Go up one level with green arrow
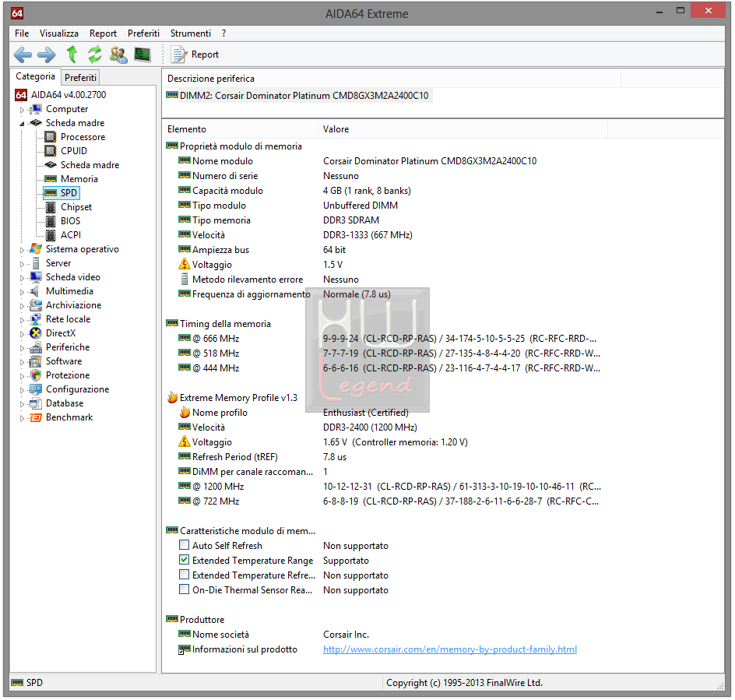The width and height of the screenshot is (735, 700). (x=72, y=55)
